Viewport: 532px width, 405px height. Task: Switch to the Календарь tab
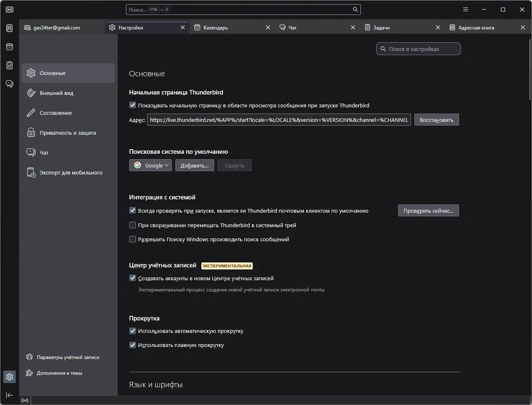(x=233, y=28)
